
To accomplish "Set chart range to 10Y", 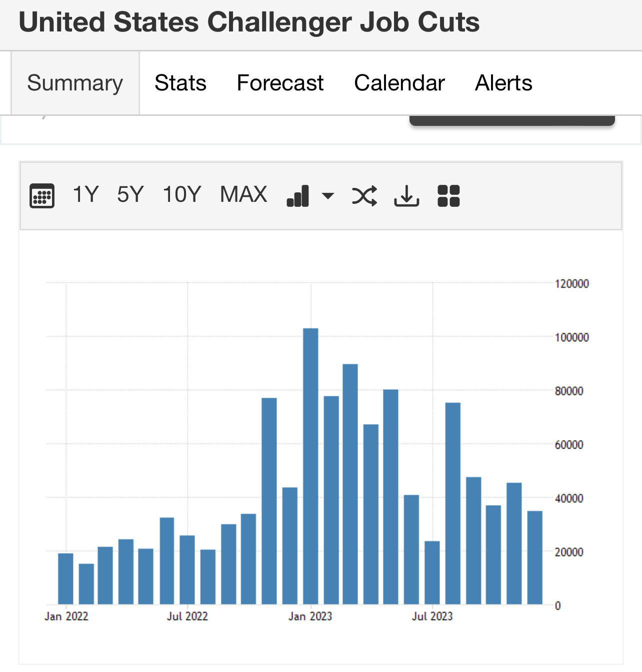I will pyautogui.click(x=182, y=194).
